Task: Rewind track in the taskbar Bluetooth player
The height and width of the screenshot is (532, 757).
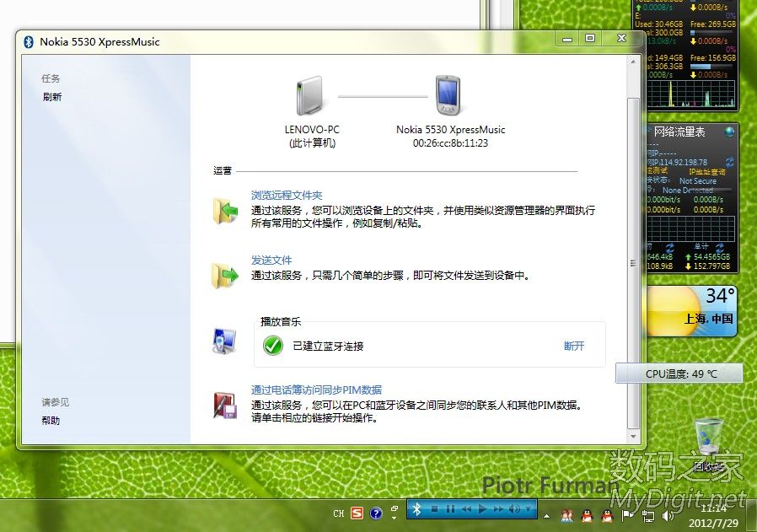Action: (x=466, y=509)
